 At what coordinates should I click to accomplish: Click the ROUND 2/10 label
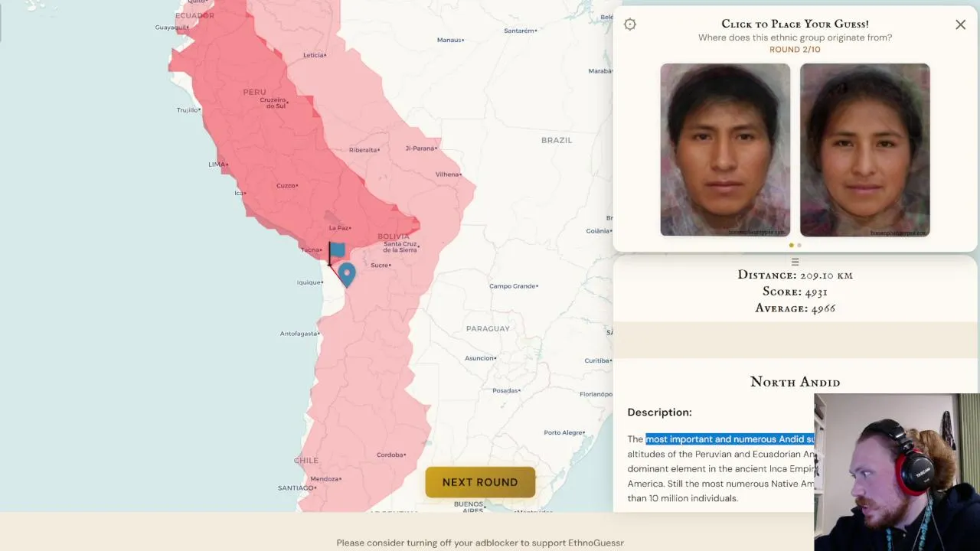click(x=795, y=49)
